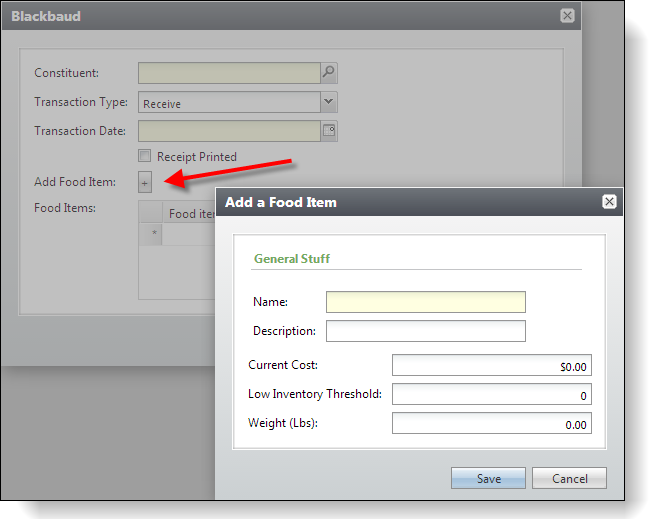Select the Description text box
The height and width of the screenshot is (519, 649).
pyautogui.click(x=425, y=331)
